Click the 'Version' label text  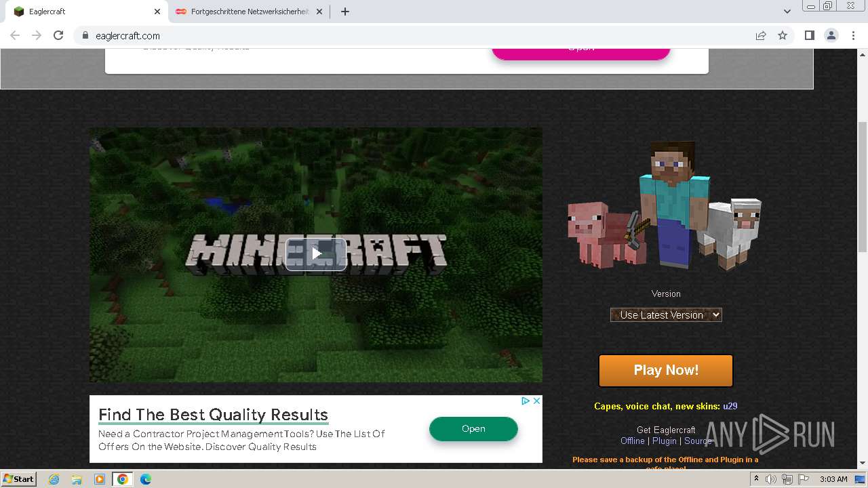click(x=666, y=293)
